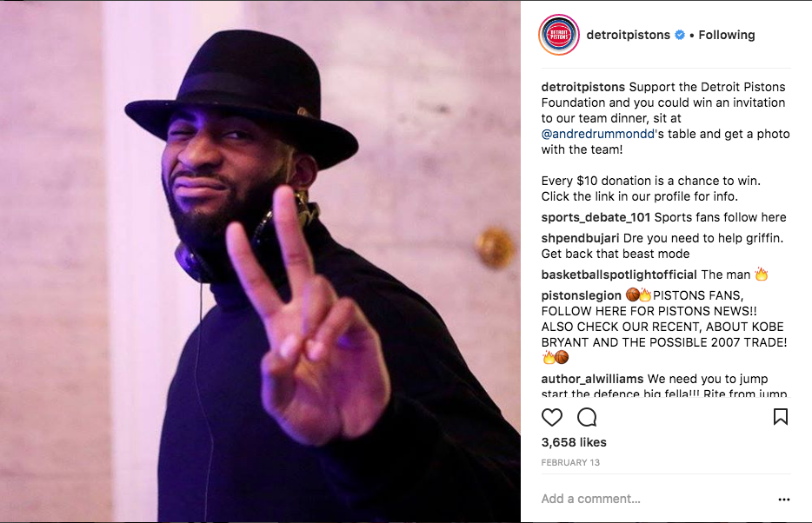Save post with the bookmark icon

(x=781, y=416)
